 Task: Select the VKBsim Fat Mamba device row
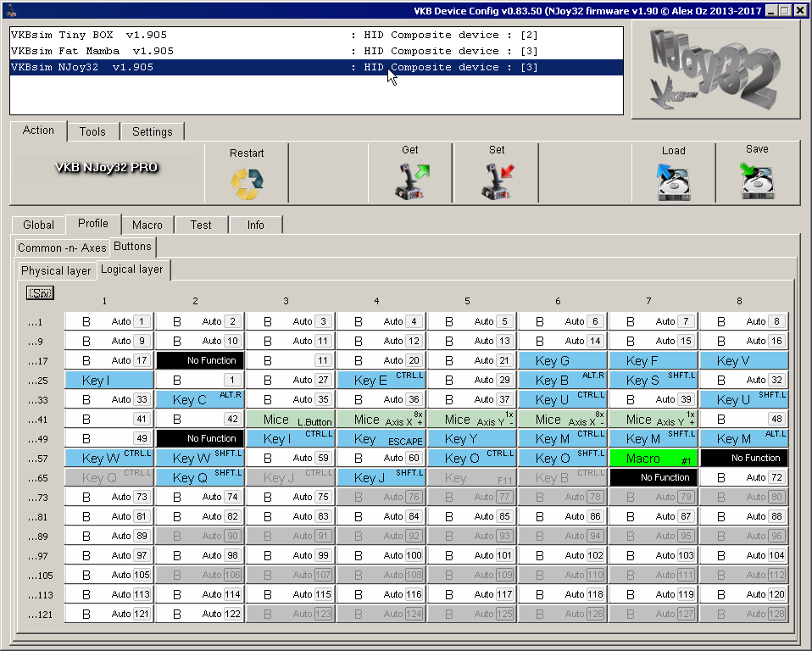[x=316, y=51]
